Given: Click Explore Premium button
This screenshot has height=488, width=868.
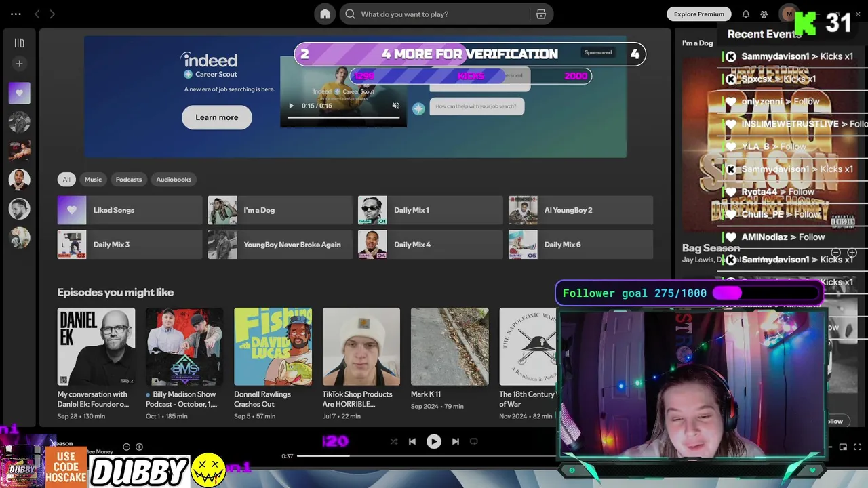Looking at the screenshot, I should (x=699, y=14).
